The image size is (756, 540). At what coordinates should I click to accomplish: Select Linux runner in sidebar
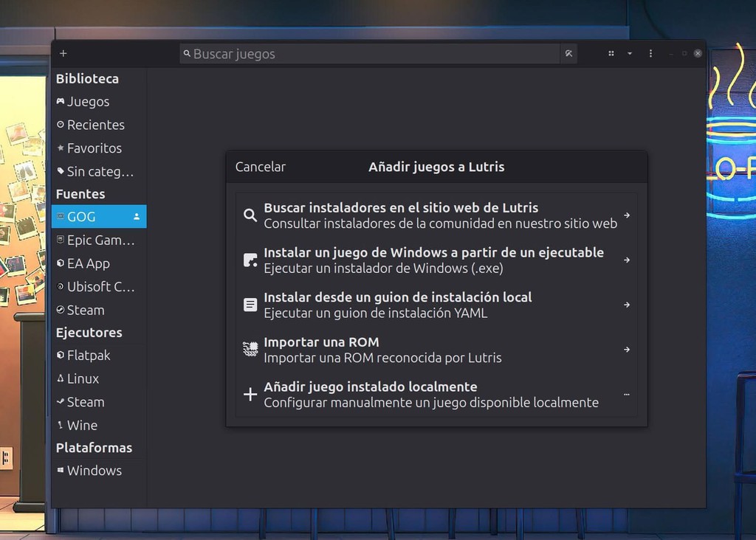pyautogui.click(x=99, y=378)
